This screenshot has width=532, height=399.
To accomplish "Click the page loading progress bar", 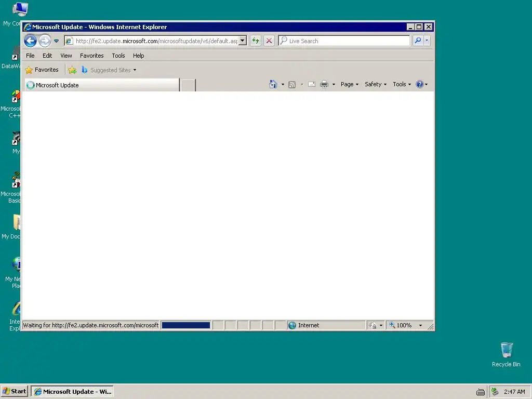I will pos(186,325).
